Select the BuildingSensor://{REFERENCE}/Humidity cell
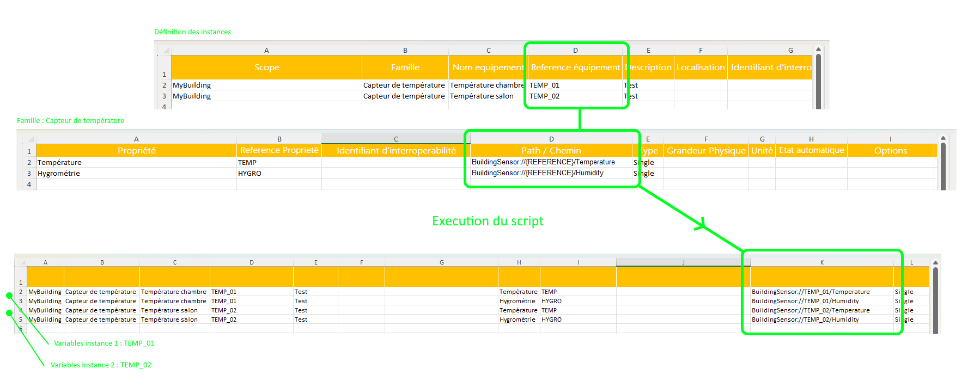The image size is (980, 381). pyautogui.click(x=538, y=173)
